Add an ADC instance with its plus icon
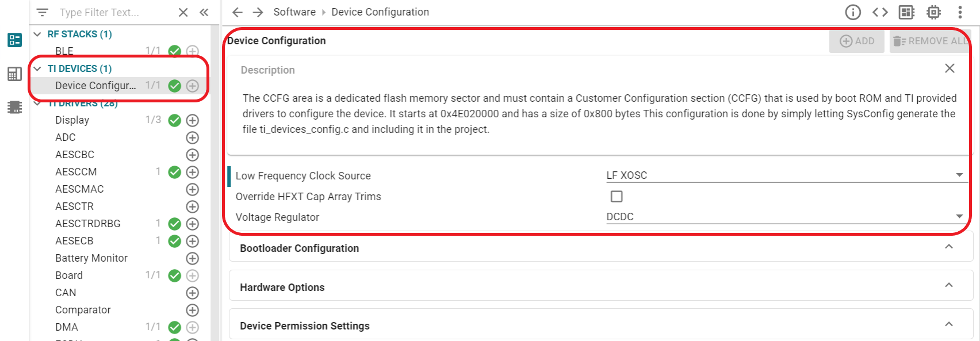Viewport: 980px width, 341px height. (193, 137)
